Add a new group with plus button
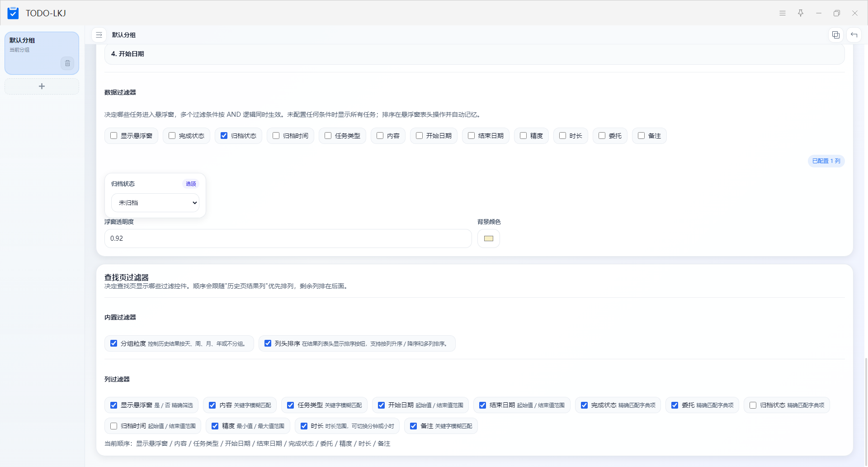868x467 pixels. tap(42, 86)
